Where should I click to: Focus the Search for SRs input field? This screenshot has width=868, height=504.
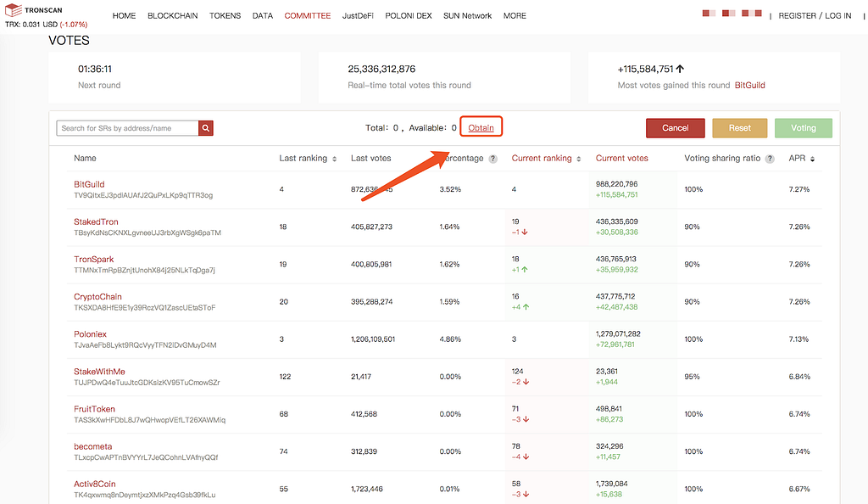127,128
